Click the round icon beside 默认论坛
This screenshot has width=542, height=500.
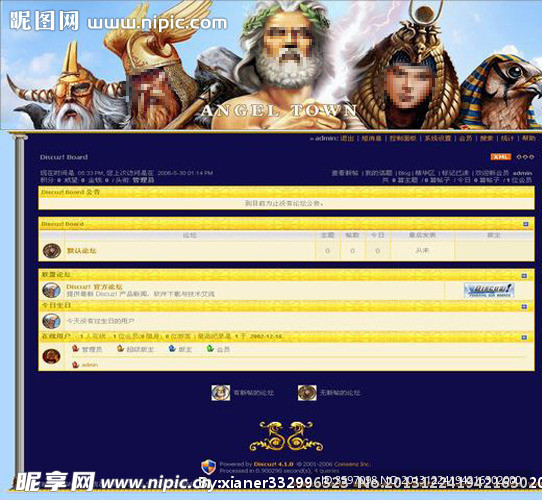coord(52,251)
